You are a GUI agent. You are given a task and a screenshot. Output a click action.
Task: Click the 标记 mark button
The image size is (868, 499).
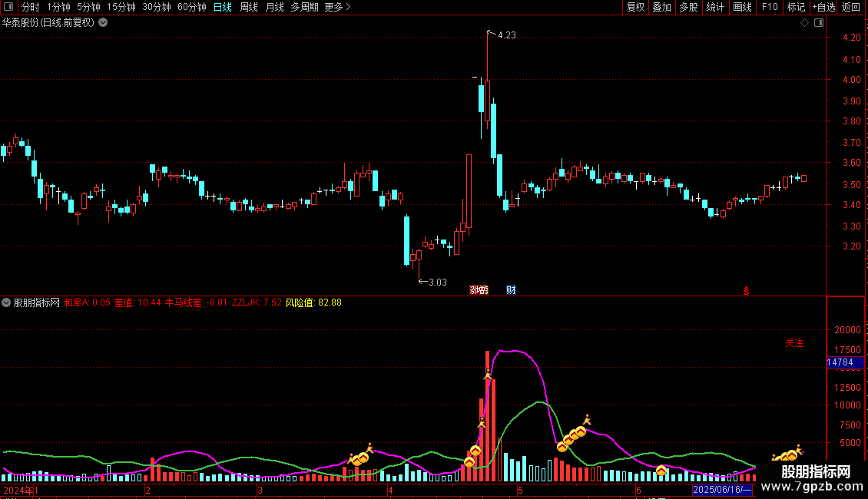pyautogui.click(x=796, y=7)
